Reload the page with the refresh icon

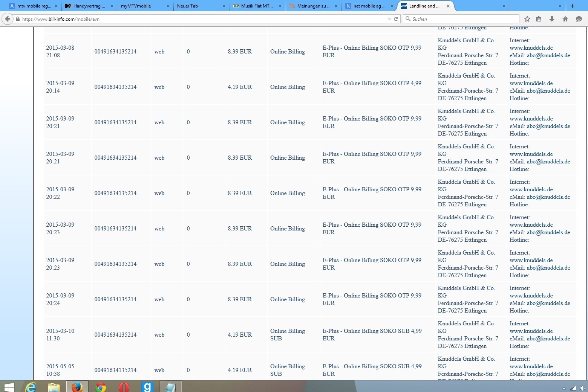pos(396,19)
